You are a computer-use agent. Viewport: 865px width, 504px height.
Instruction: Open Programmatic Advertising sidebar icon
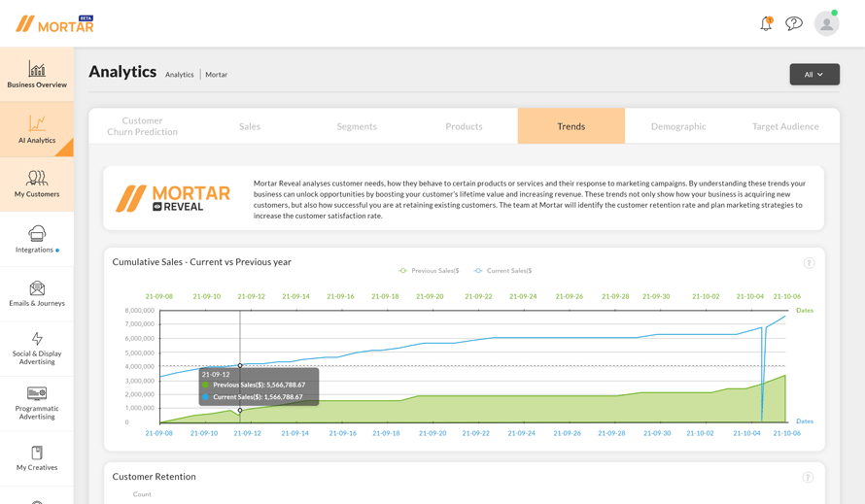click(37, 393)
